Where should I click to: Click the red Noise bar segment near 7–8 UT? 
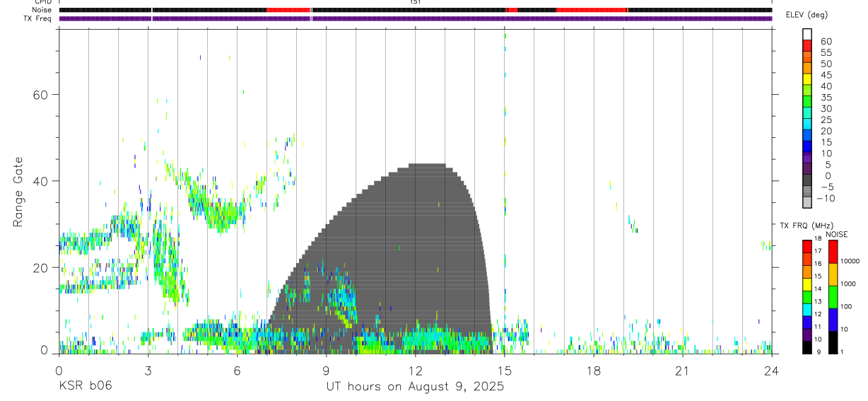tap(288, 10)
